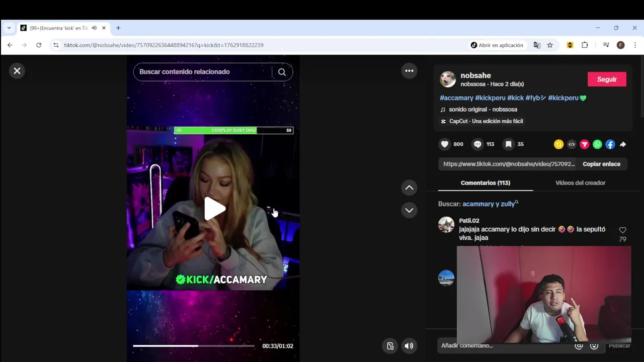The image size is (644, 362).
Task: Click the 800 likes count
Action: point(458,144)
